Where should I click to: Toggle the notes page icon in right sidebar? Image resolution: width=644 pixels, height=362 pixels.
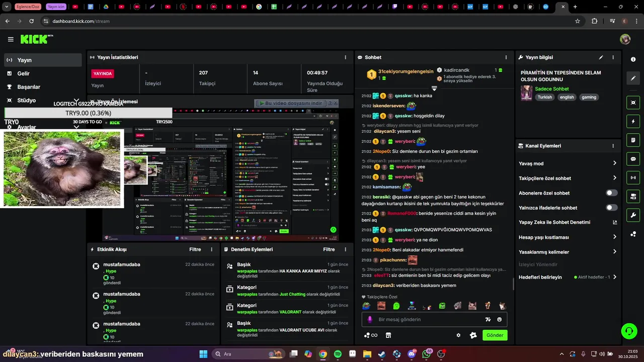tap(633, 140)
